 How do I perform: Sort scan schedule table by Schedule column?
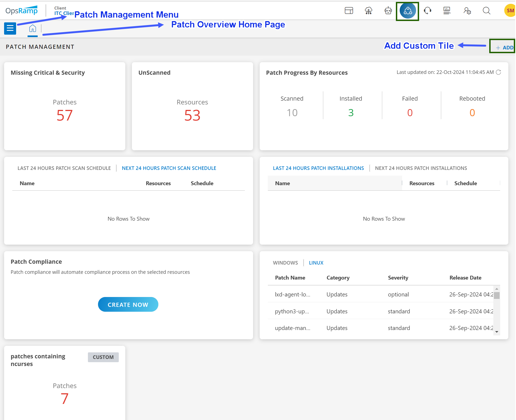point(202,183)
